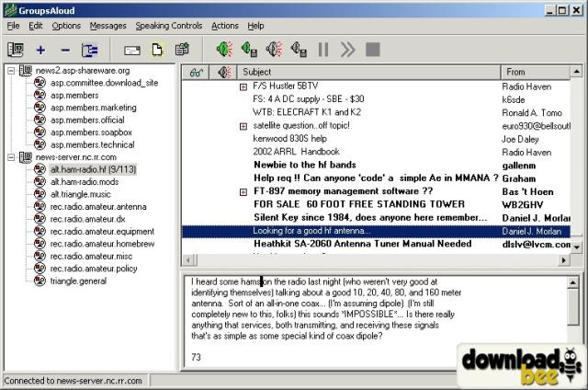Select the alt.ham-radio.mods newsgroup
The width and height of the screenshot is (588, 390).
85,182
